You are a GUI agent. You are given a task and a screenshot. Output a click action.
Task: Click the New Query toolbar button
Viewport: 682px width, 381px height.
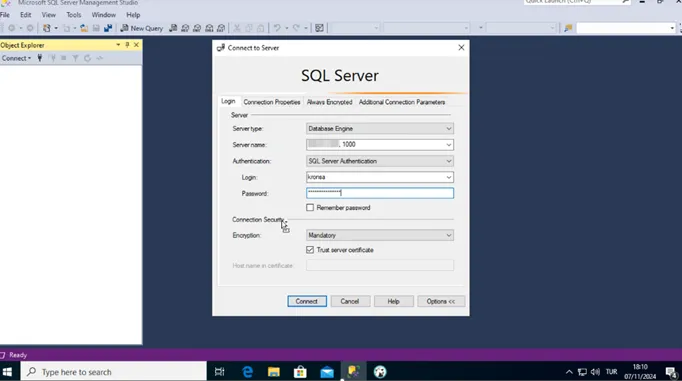point(141,28)
